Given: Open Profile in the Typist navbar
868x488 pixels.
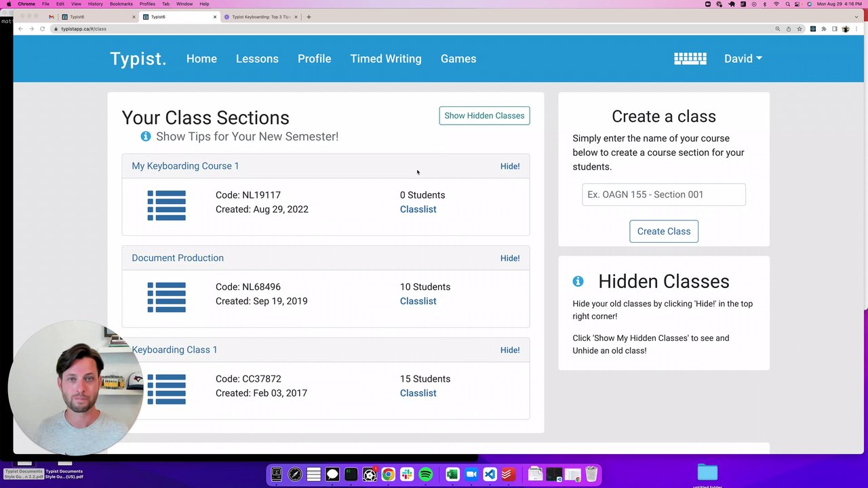Looking at the screenshot, I should tap(315, 59).
